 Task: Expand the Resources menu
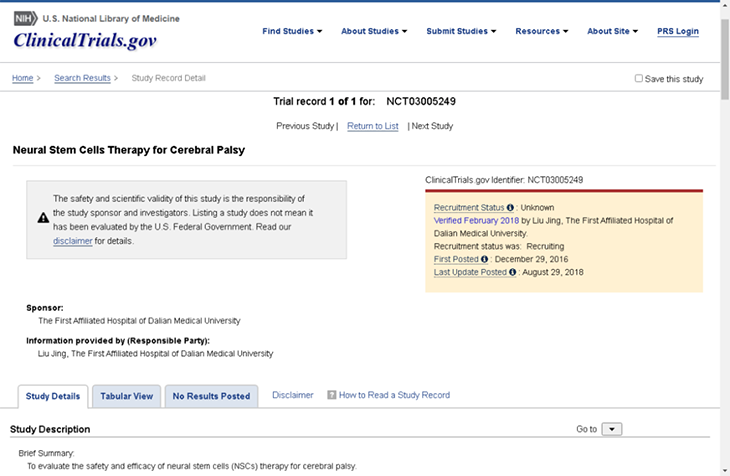click(x=541, y=31)
